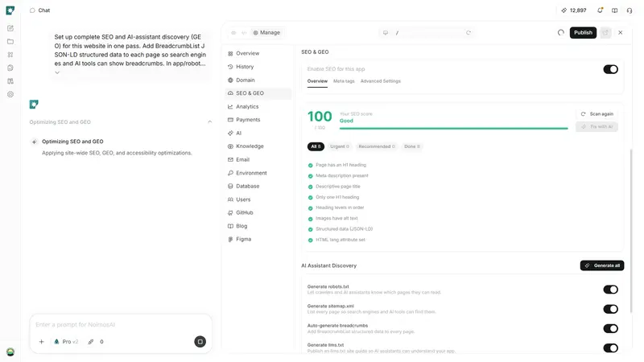Click the settings gear in the left sidebar
The image size is (644, 362).
coord(10,94)
